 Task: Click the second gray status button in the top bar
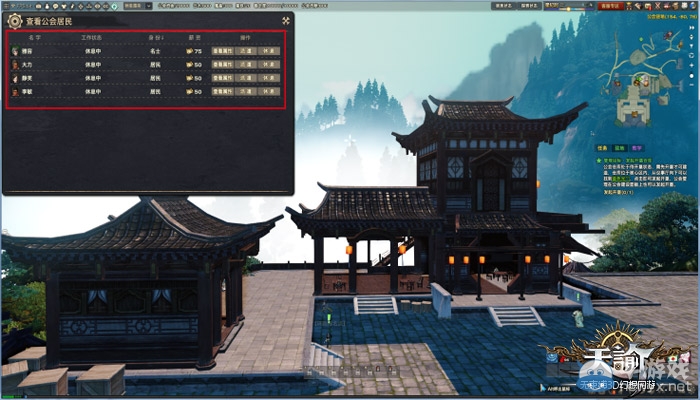529,6
